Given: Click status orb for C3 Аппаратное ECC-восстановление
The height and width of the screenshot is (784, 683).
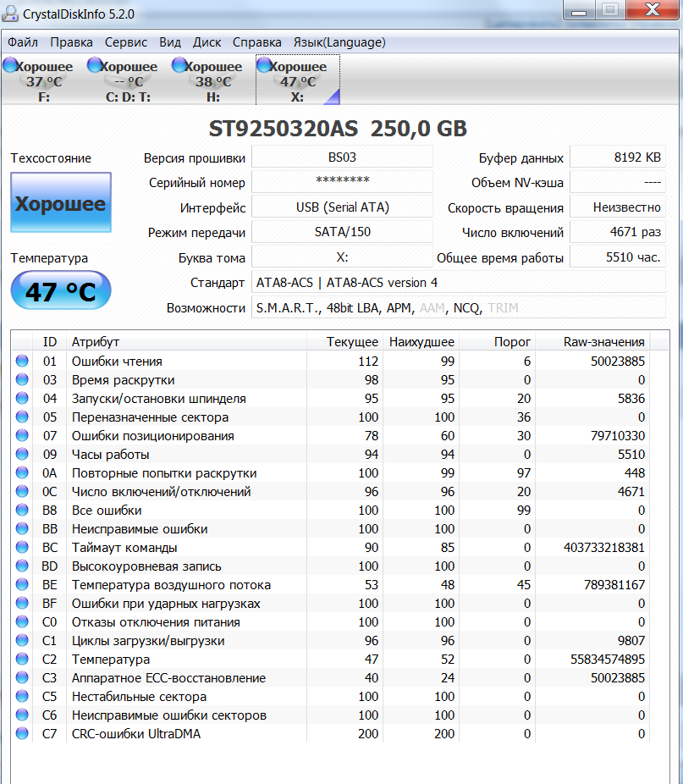Looking at the screenshot, I should point(22,677).
